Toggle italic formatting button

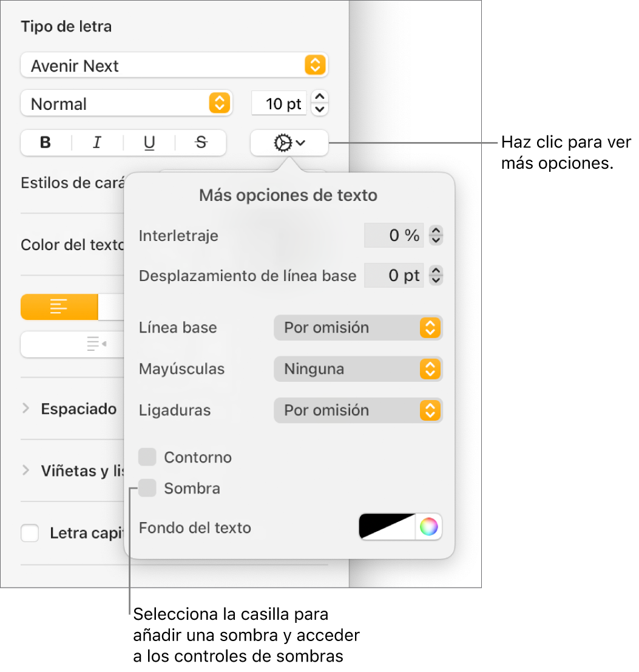[x=97, y=143]
